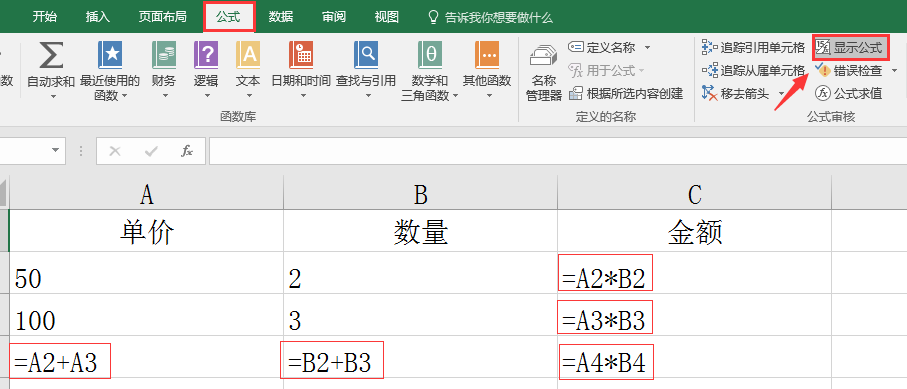This screenshot has height=389, width=907.
Task: Select the cell containing 2
Action: coord(421,273)
